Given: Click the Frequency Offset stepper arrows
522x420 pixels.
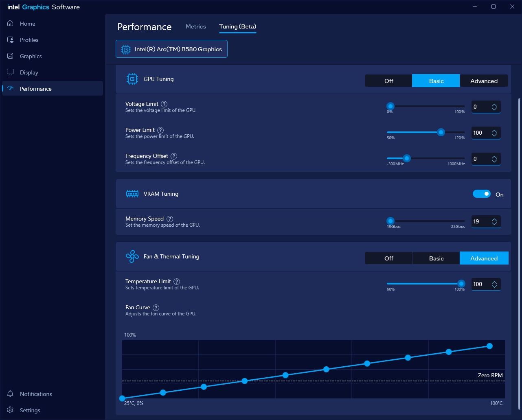Looking at the screenshot, I should coord(494,159).
